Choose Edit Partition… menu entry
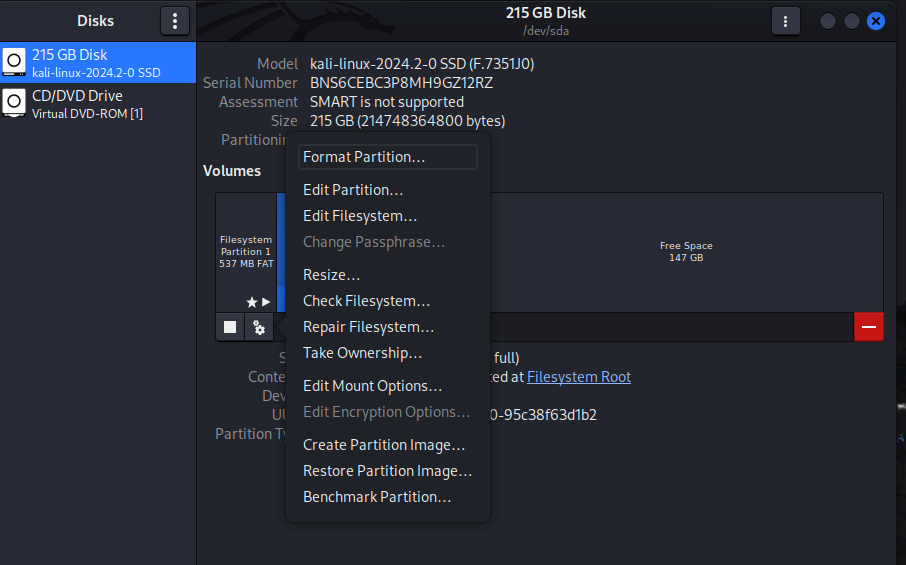Image resolution: width=906 pixels, height=565 pixels. pyautogui.click(x=353, y=190)
